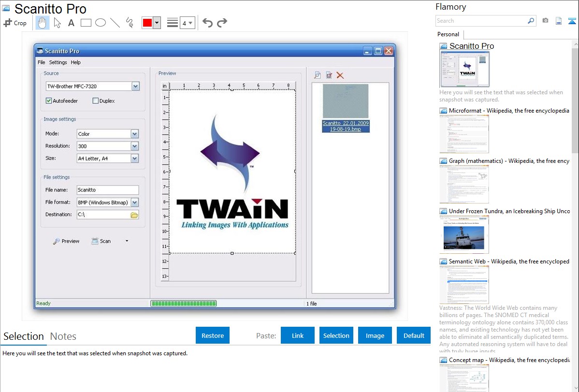Open the Under Frozen Tundra ship thumbnail
This screenshot has height=392, width=579.
click(x=464, y=234)
